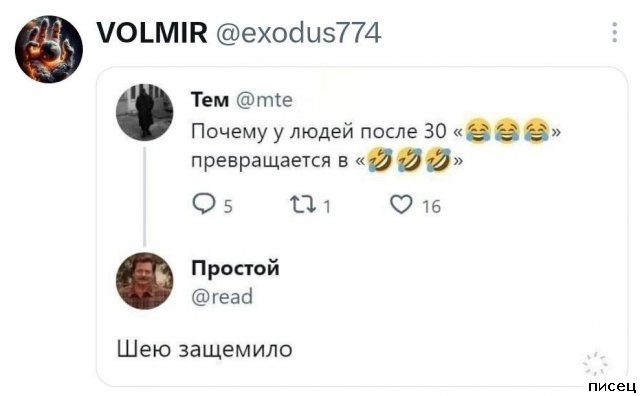
Task: Click the first crying-laughing emoji
Action: [x=478, y=130]
